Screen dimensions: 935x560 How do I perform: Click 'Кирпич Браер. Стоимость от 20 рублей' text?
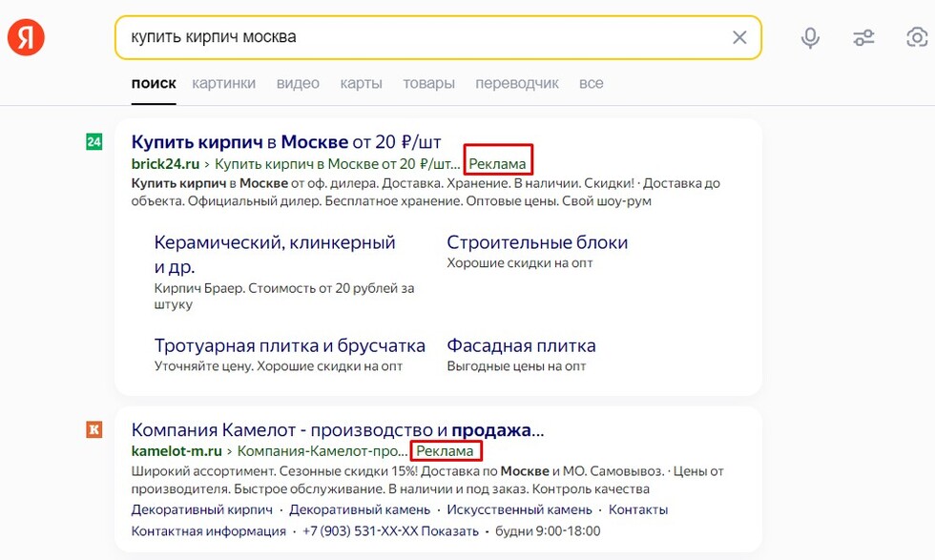point(284,296)
